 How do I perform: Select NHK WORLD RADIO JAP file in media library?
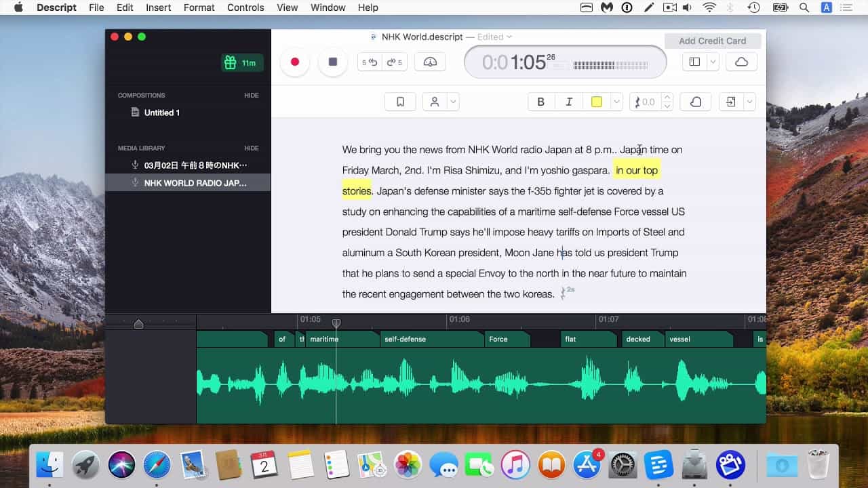pos(196,182)
